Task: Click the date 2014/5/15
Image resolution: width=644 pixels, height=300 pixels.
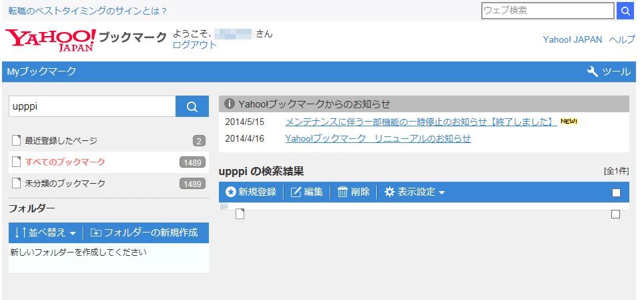Action: click(245, 122)
